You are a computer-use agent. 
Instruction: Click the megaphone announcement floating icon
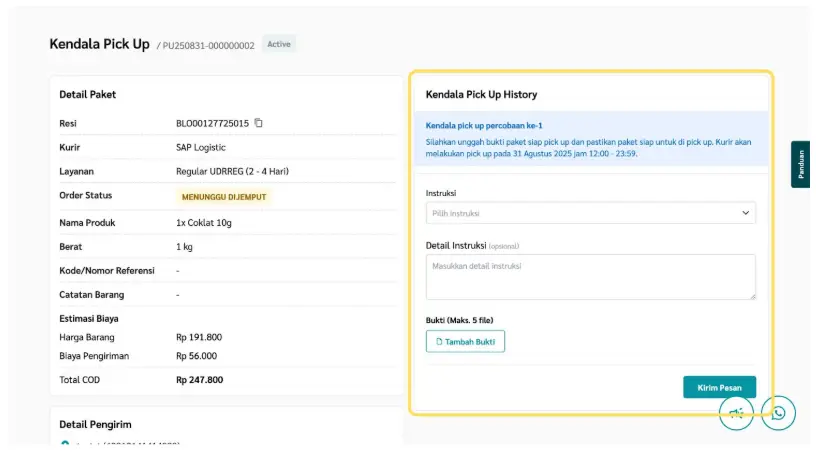[736, 413]
